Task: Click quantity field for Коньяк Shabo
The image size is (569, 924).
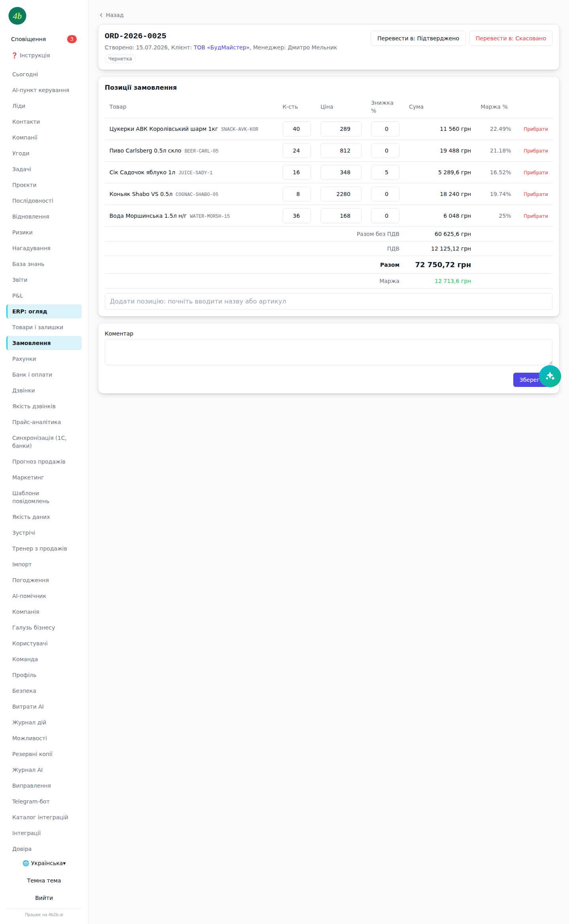Action: point(296,194)
